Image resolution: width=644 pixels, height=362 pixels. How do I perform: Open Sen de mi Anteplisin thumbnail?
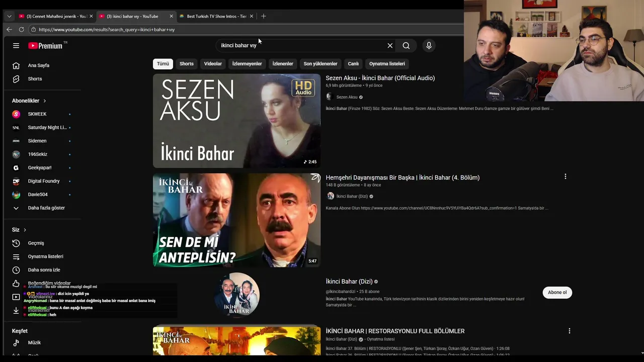pyautogui.click(x=236, y=220)
